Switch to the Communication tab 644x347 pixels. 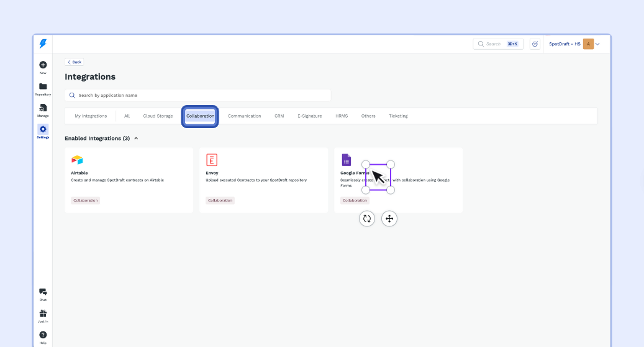(x=245, y=116)
